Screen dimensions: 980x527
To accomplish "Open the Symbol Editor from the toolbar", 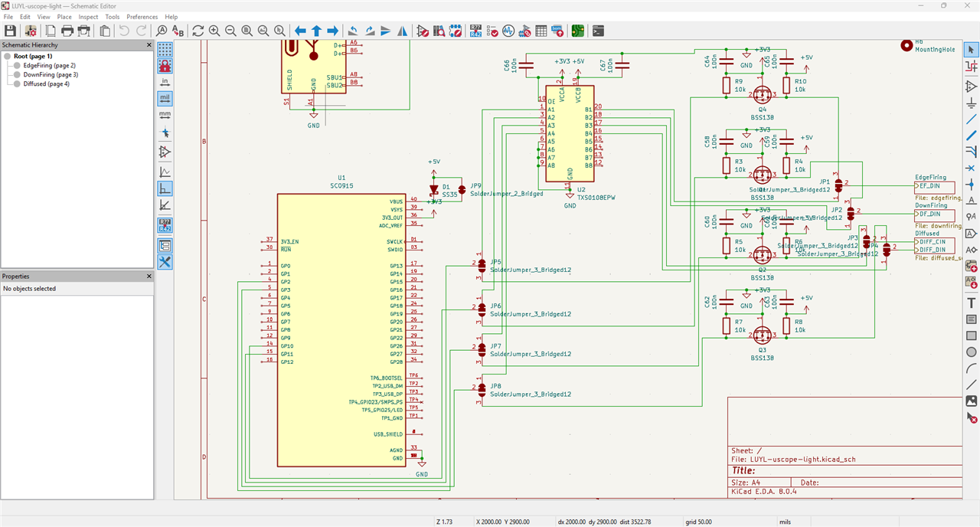I will point(423,31).
